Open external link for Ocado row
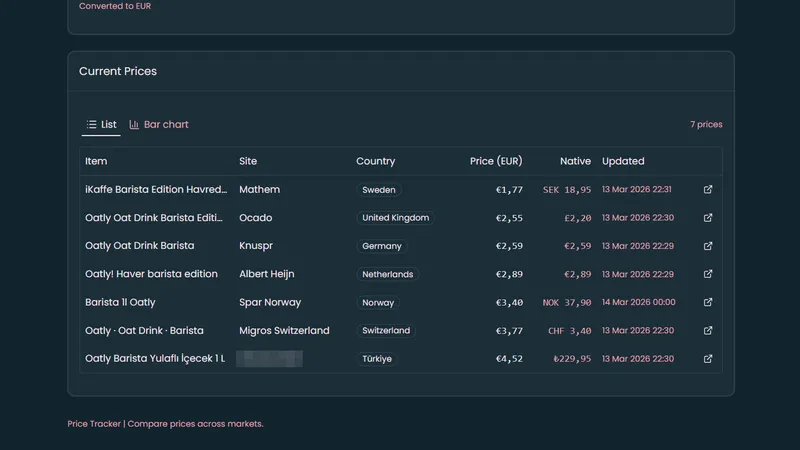Screen dimensions: 800x450 (708, 218)
